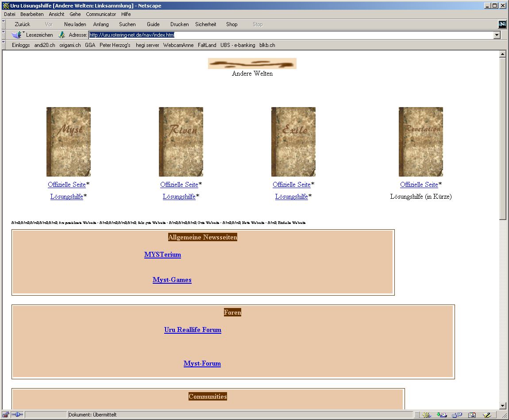
Task: Open the Composer icon in status bar
Action: [487, 415]
